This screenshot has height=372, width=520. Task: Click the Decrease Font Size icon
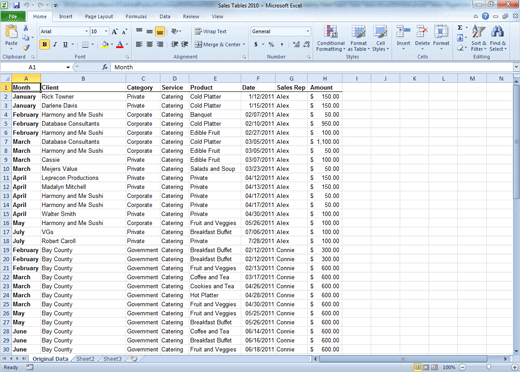[x=124, y=32]
